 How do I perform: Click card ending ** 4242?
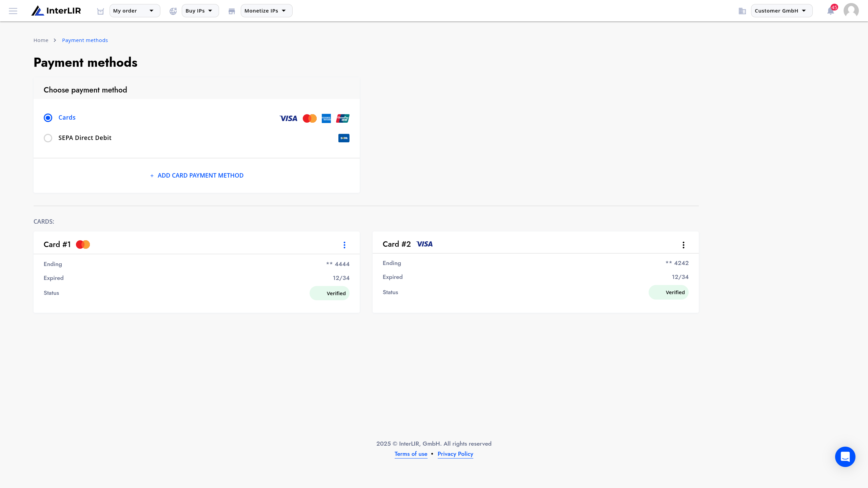pos(677,263)
